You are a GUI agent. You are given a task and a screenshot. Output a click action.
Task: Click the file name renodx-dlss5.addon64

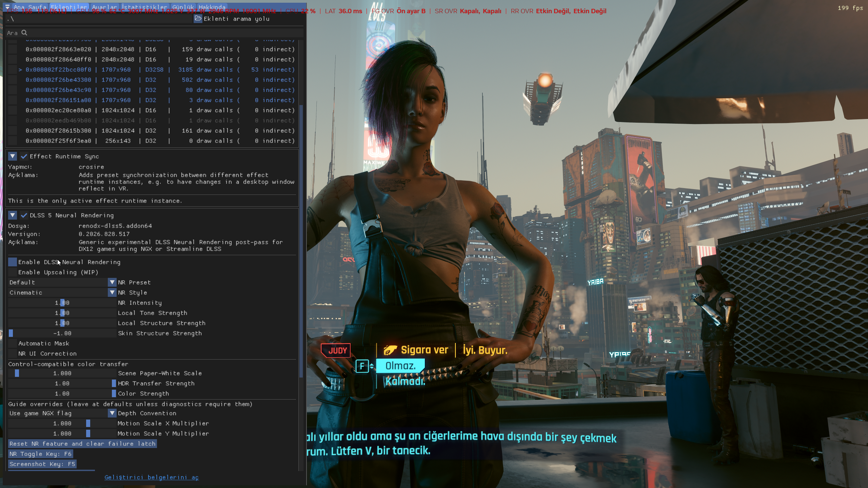[x=115, y=226]
